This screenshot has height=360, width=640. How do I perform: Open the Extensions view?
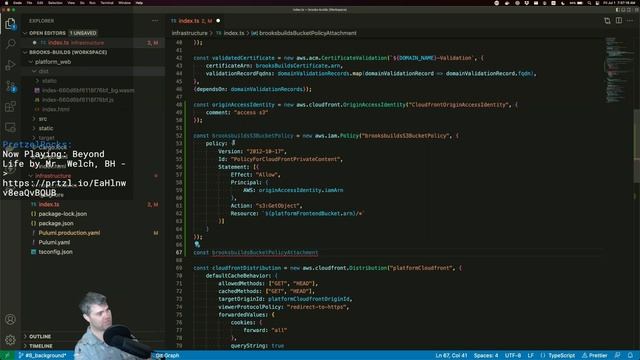[x=10, y=107]
